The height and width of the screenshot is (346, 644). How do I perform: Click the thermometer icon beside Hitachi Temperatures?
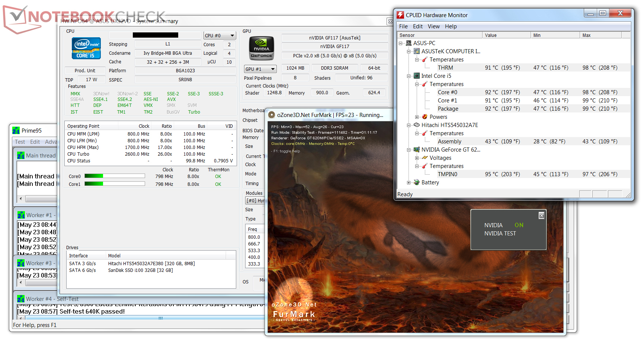tap(425, 133)
